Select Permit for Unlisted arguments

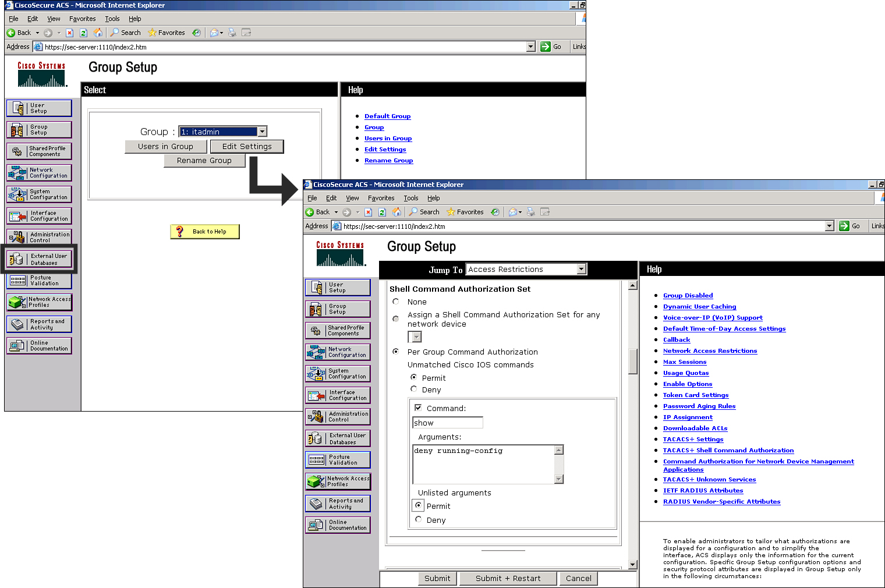coord(419,505)
